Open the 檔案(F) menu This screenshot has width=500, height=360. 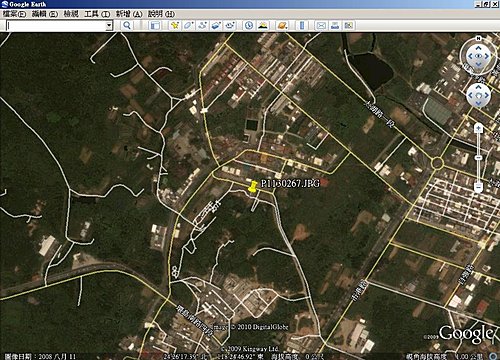(14, 14)
